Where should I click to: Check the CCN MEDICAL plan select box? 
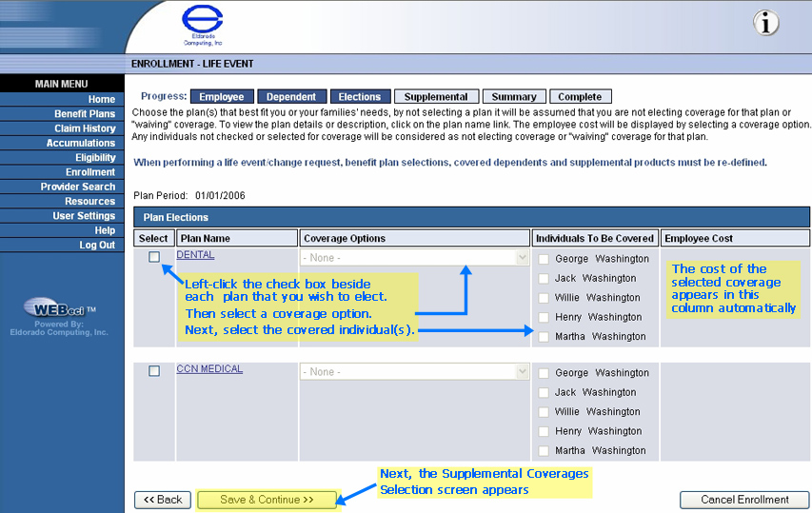[x=154, y=371]
